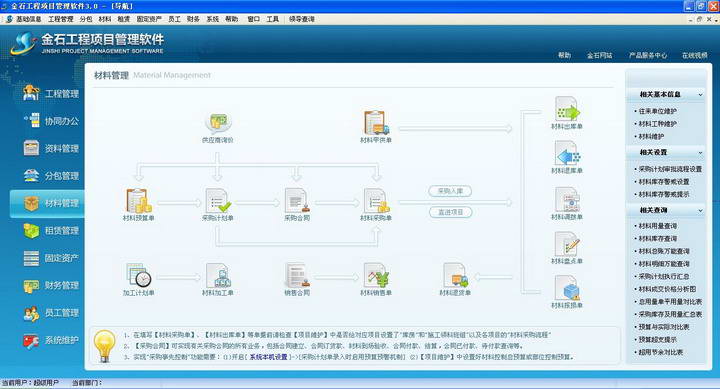Click the Jinshi software logo emblem
Screen dimensions: 720x389
(x=23, y=43)
